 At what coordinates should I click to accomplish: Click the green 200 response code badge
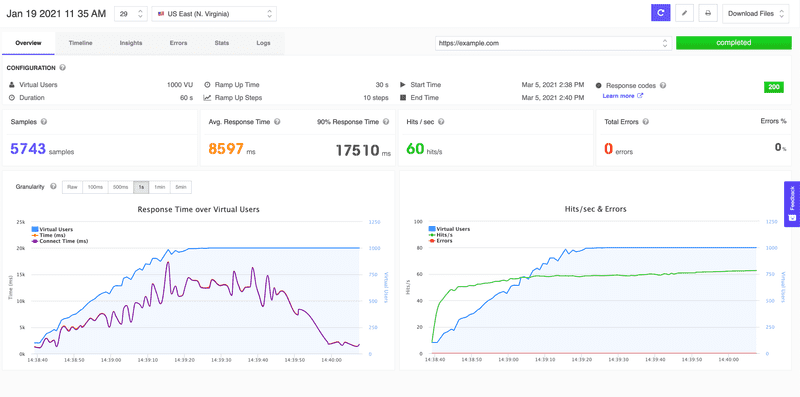pyautogui.click(x=773, y=87)
